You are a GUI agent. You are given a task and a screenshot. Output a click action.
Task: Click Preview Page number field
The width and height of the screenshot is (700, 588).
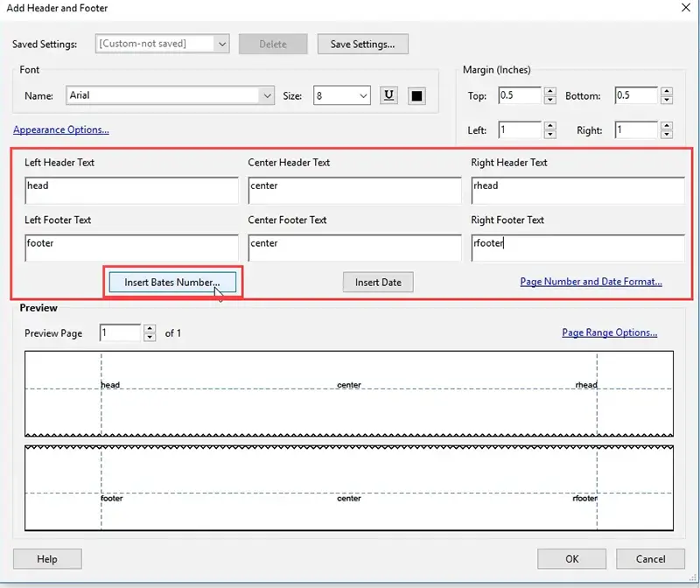[120, 333]
